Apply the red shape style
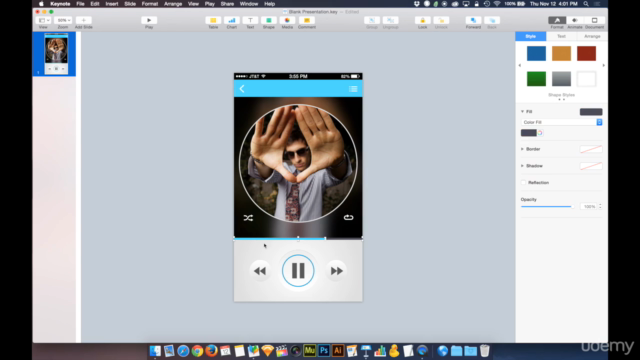 tap(587, 53)
